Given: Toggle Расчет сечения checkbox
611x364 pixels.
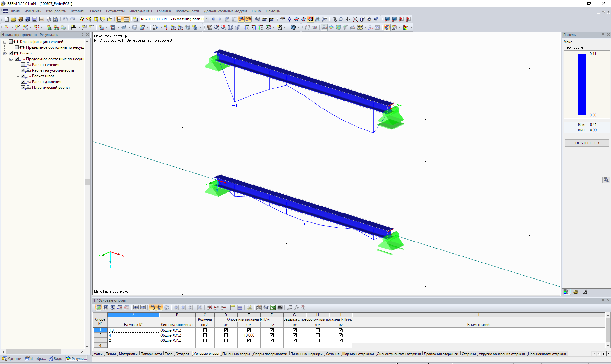Looking at the screenshot, I should pyautogui.click(x=23, y=65).
